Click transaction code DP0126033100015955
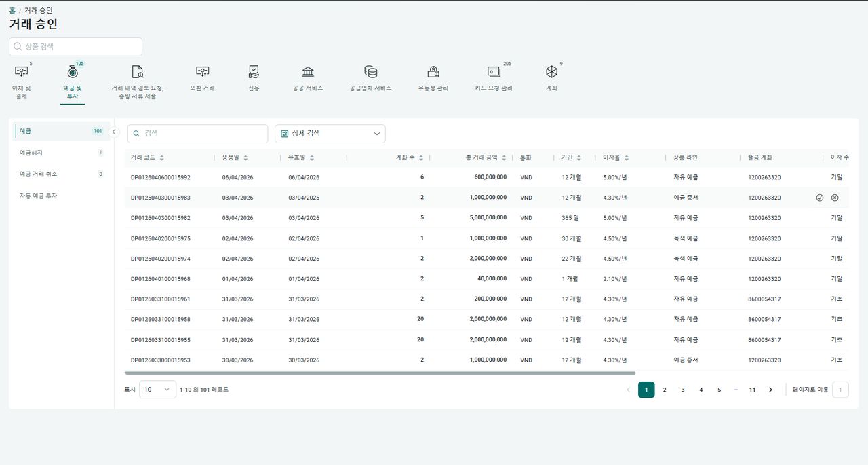The width and height of the screenshot is (868, 465). point(161,340)
